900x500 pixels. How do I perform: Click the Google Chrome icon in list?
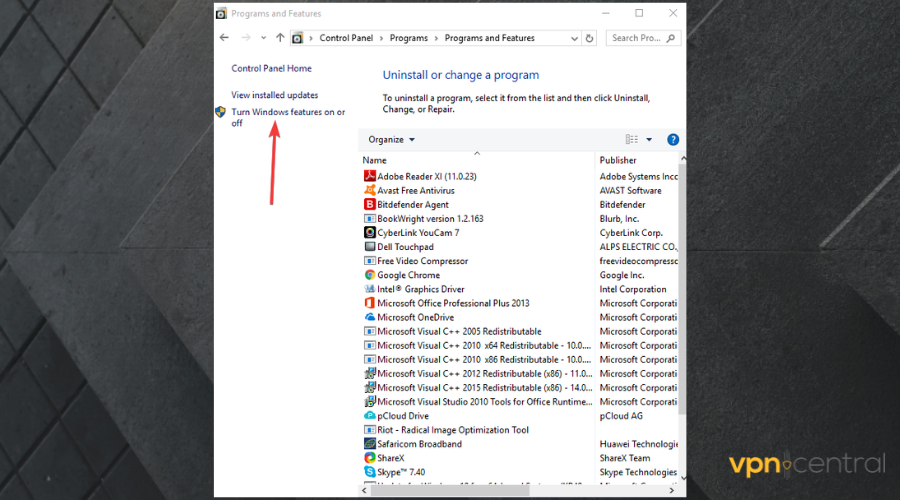[x=370, y=275]
